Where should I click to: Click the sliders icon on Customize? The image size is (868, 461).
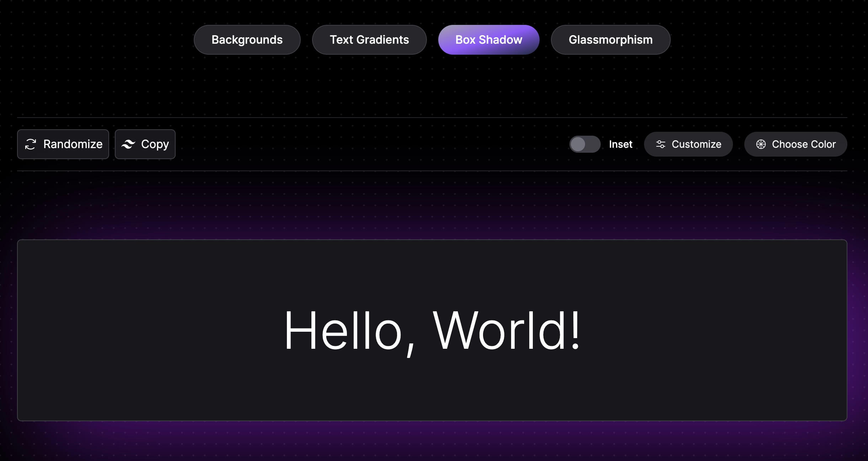661,144
